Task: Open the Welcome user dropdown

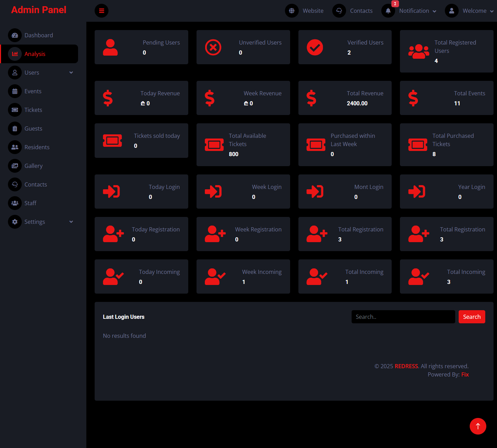Action: [x=478, y=11]
